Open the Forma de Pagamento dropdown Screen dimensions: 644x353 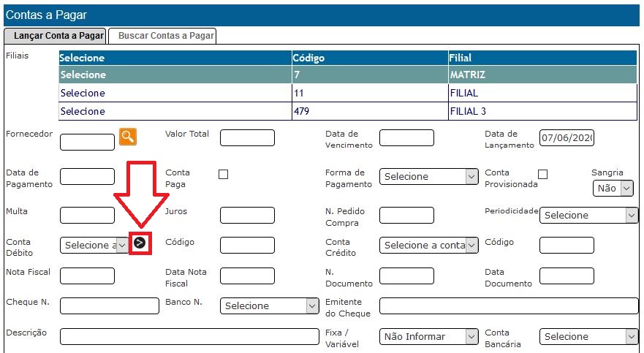(429, 177)
